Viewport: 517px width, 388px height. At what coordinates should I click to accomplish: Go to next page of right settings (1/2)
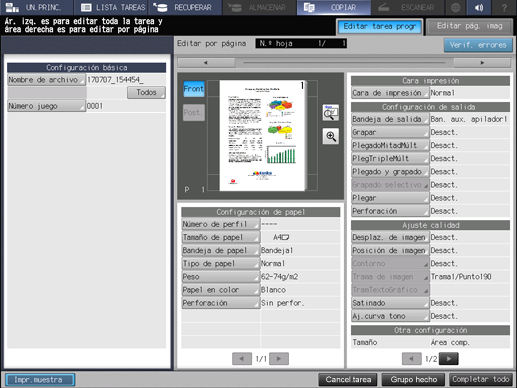click(x=449, y=359)
